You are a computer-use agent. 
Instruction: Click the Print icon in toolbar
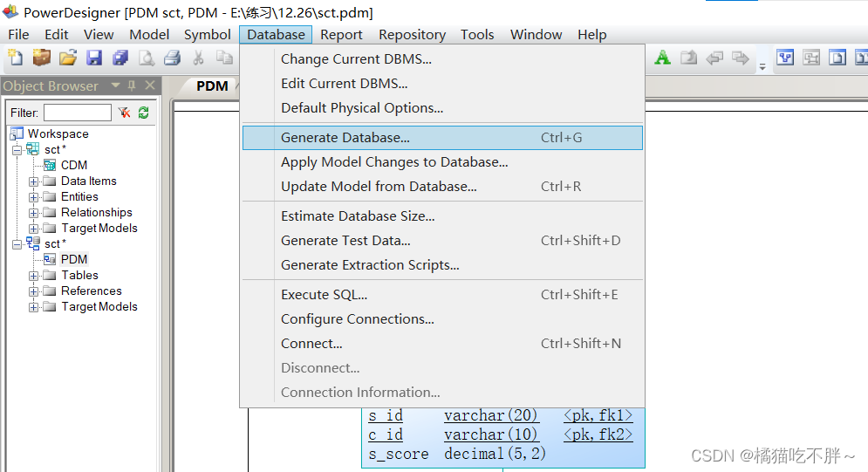173,58
